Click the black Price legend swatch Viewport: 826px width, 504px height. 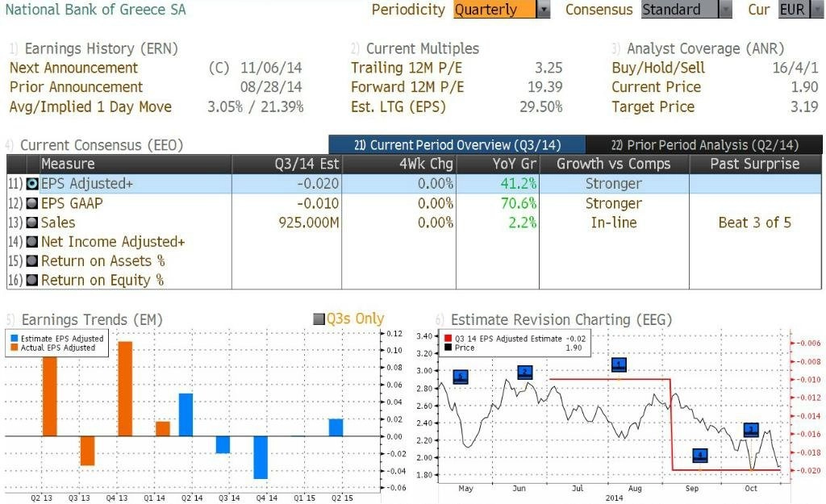pyautogui.click(x=448, y=348)
